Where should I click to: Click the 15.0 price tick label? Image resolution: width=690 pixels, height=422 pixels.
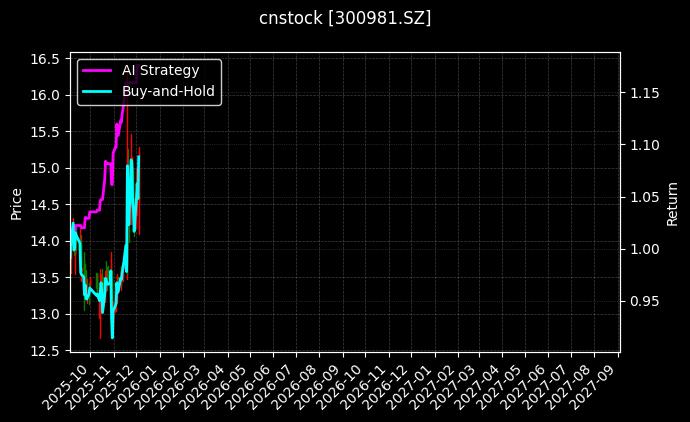coord(45,169)
